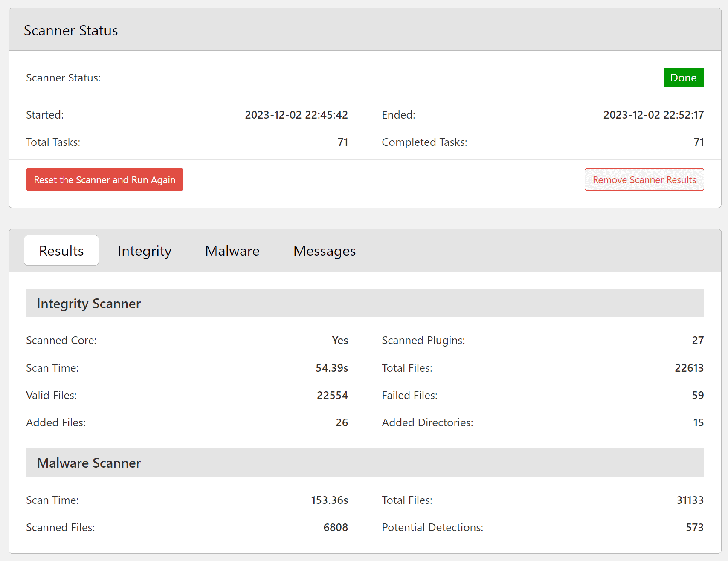The image size is (728, 561).
Task: Click the Scanner Status panel title
Action: (71, 30)
